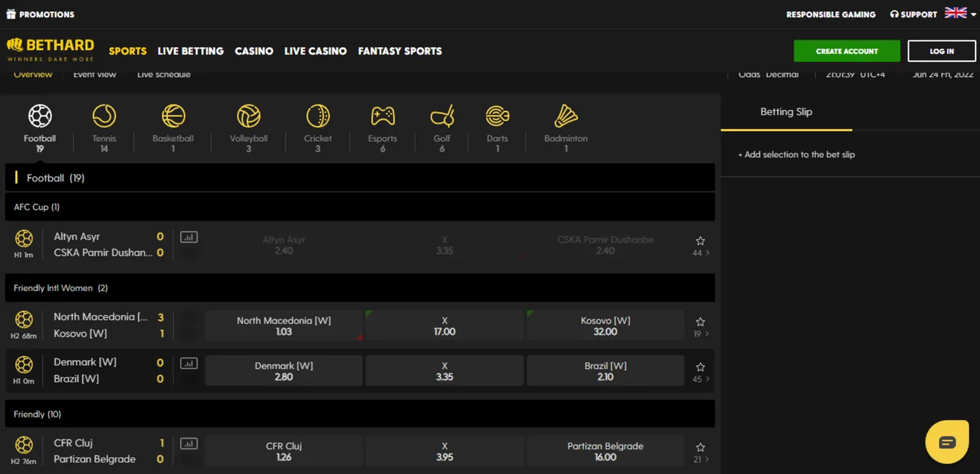Click the Bethard logo
The height and width of the screenshot is (474, 980).
coord(50,50)
